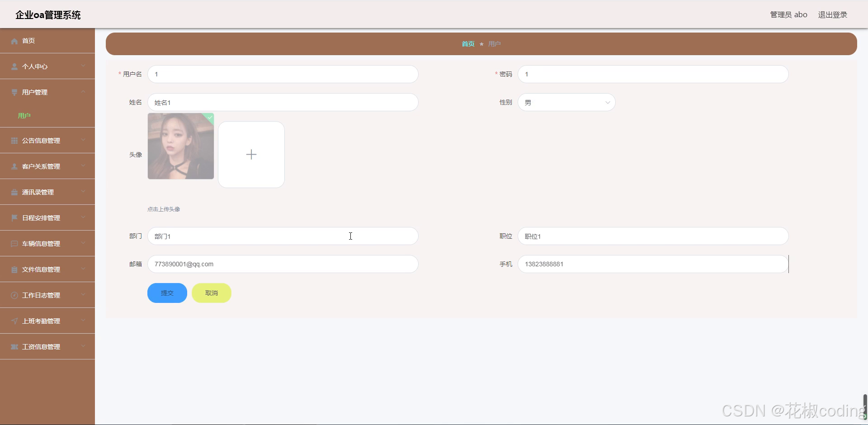Screen dimensions: 868x425
Task: Click the uploaded avatar thumbnail
Action: click(181, 146)
